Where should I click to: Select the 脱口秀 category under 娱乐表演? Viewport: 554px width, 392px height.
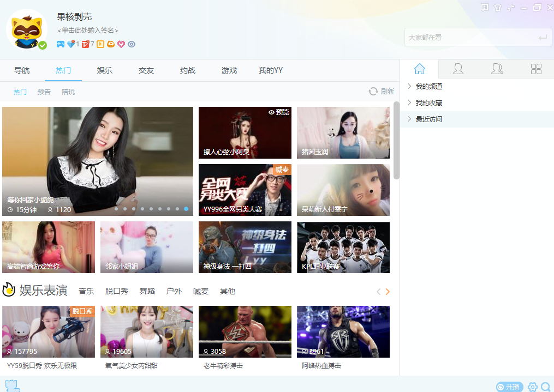click(x=116, y=291)
